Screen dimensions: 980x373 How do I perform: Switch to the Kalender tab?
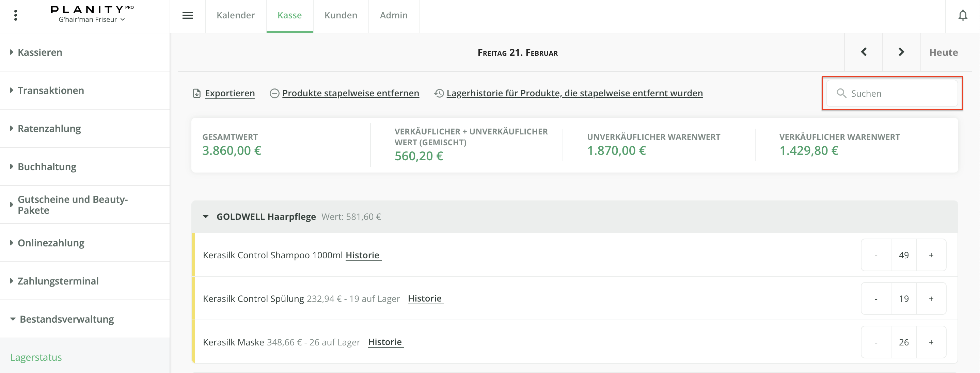tap(236, 15)
